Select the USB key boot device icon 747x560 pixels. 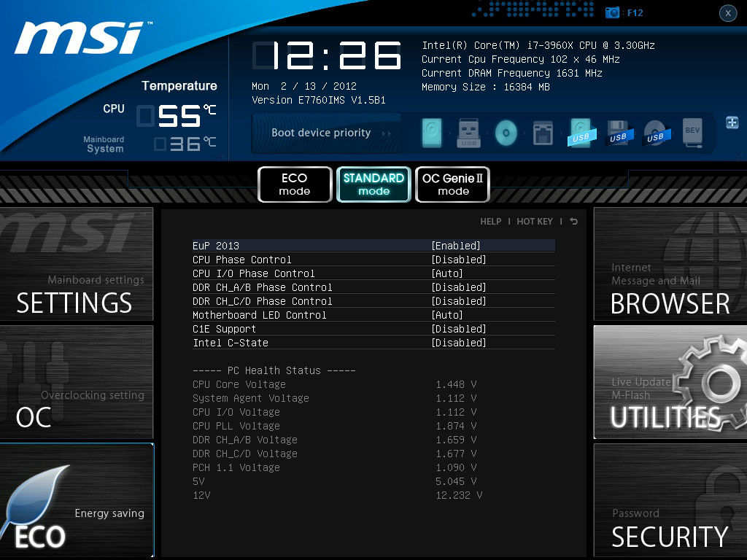point(469,133)
